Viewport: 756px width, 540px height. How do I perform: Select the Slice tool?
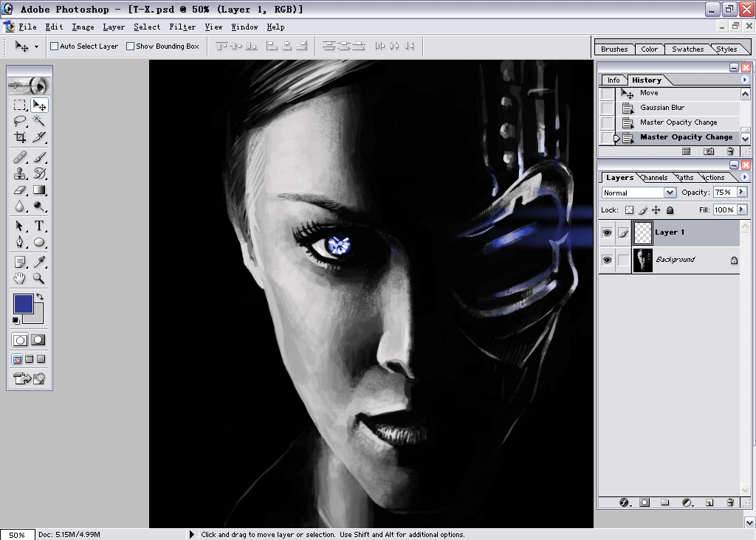[x=39, y=137]
